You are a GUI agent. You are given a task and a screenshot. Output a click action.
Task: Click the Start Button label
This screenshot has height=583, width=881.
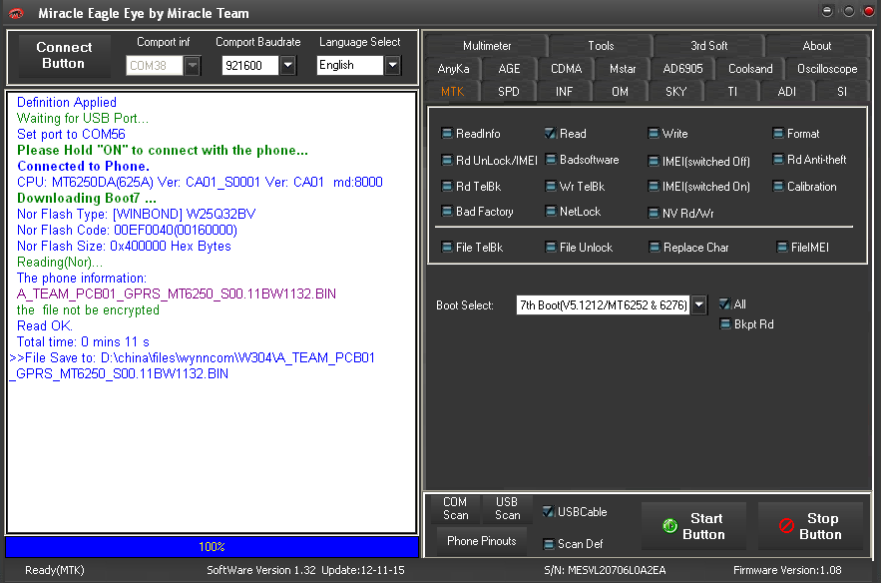click(x=704, y=526)
